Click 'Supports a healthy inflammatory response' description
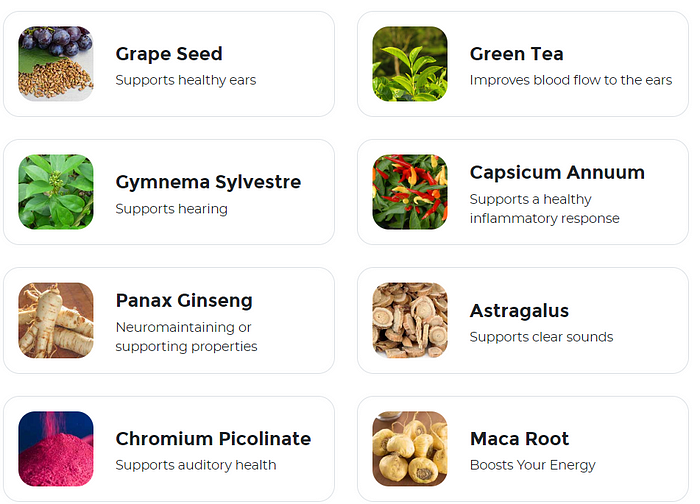 point(545,208)
